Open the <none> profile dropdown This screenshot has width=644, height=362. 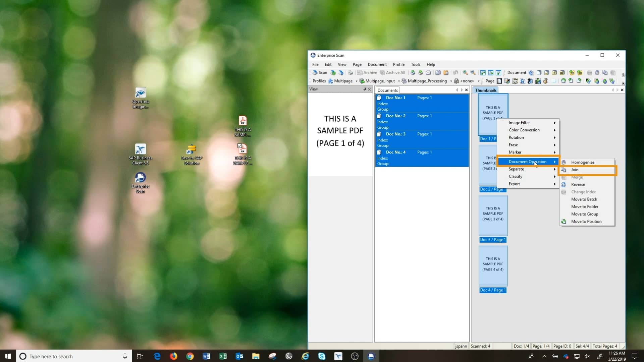tap(479, 81)
